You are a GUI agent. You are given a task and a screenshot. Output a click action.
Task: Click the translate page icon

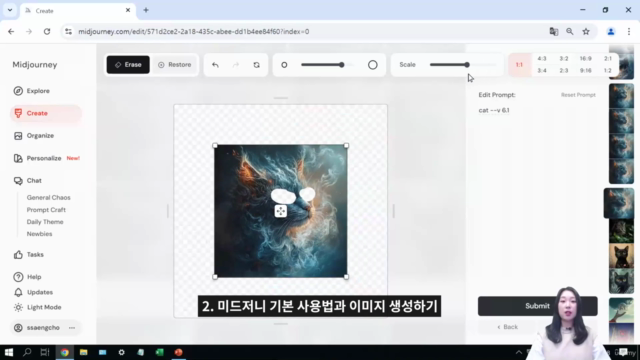pos(553,31)
